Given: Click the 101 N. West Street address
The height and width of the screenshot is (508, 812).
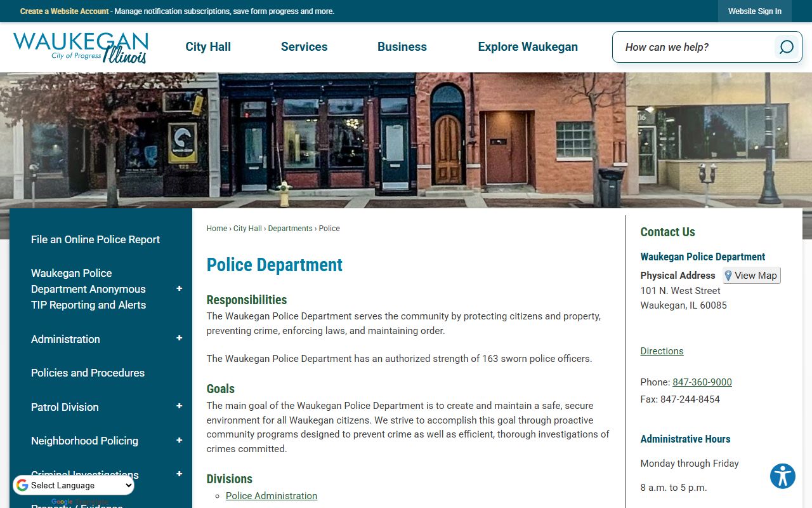Looking at the screenshot, I should pyautogui.click(x=680, y=291).
